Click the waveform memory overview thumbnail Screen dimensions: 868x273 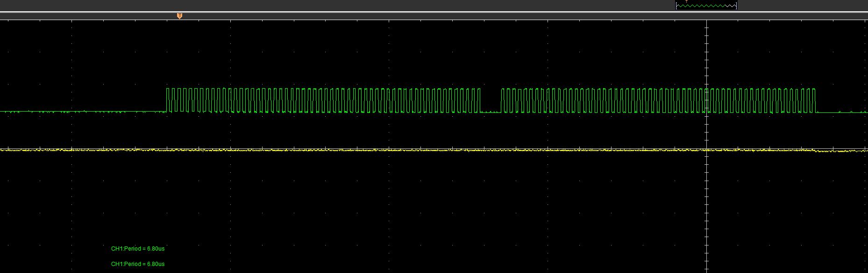click(706, 6)
